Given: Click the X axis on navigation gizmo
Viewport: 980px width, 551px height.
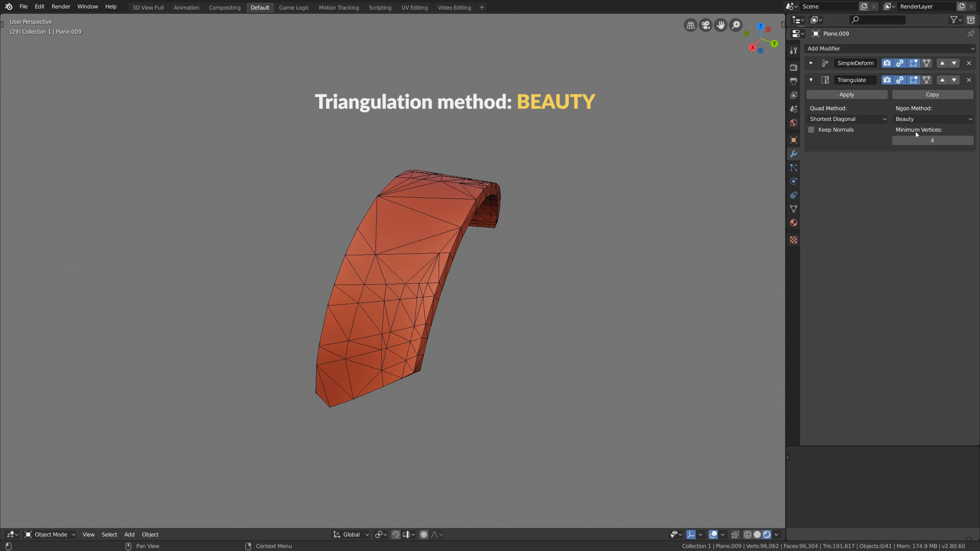Looking at the screenshot, I should point(753,47).
